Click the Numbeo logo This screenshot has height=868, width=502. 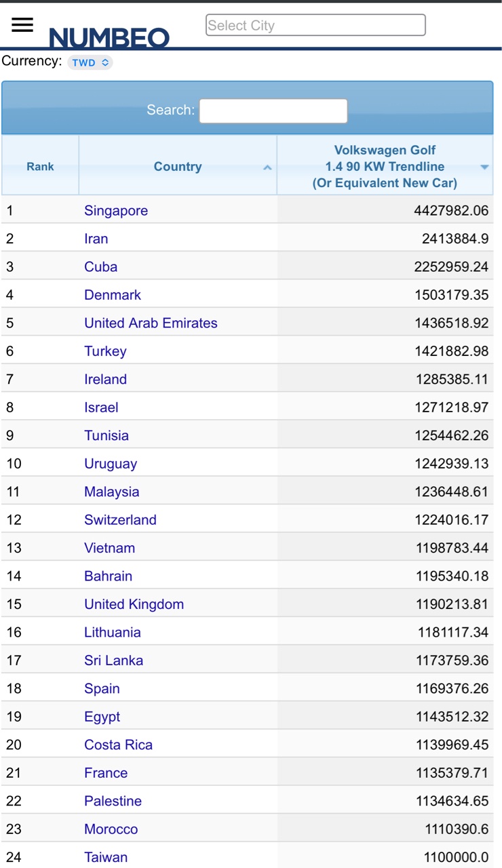(x=109, y=37)
